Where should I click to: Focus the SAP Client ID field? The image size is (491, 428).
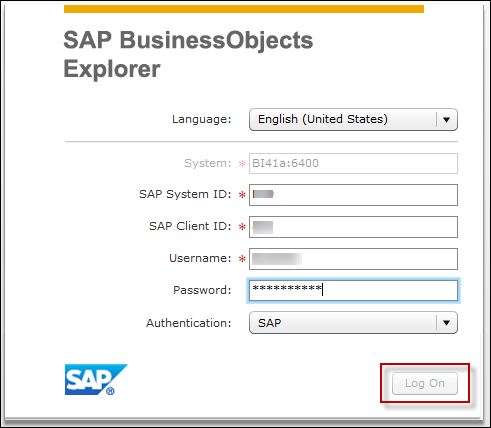click(x=353, y=227)
